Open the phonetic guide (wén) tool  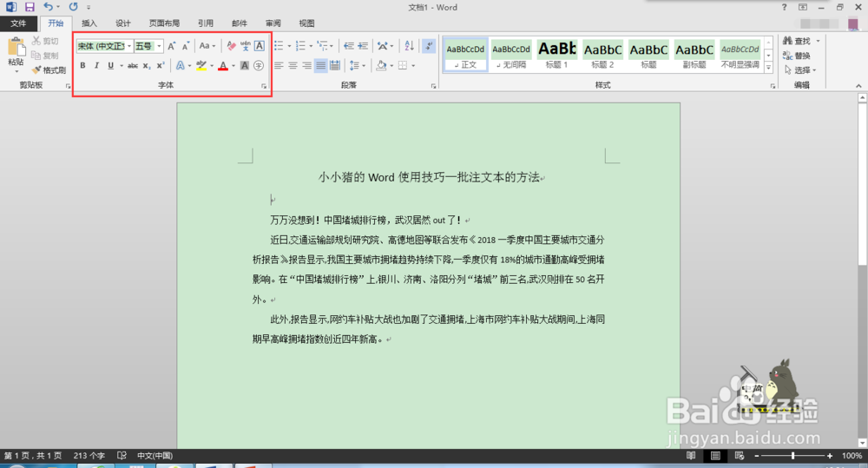246,46
